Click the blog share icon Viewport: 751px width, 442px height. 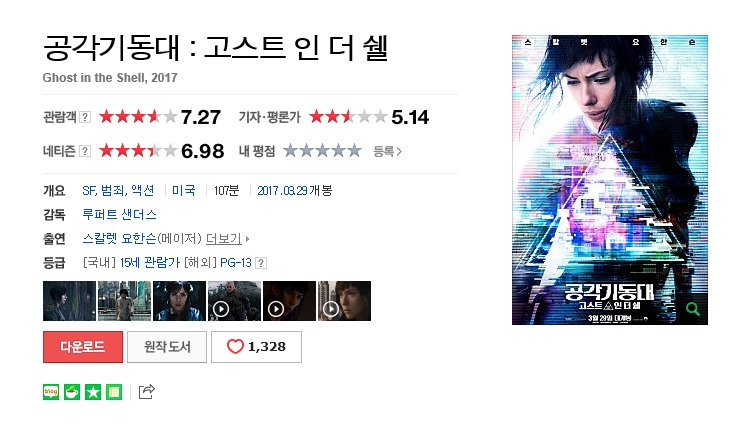pyautogui.click(x=51, y=392)
